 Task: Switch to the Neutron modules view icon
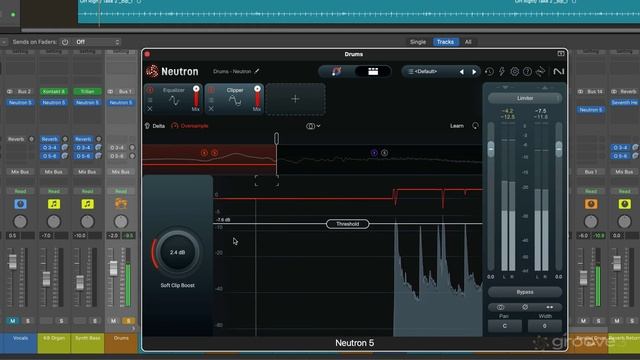[373, 71]
